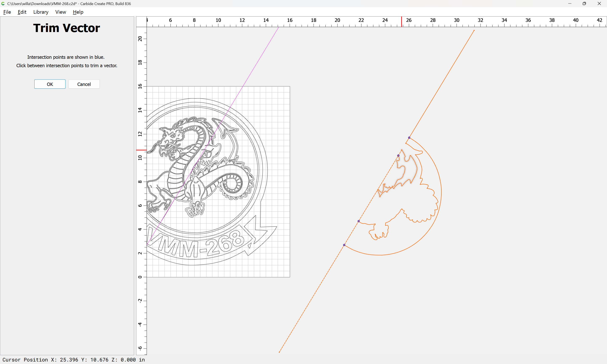Screen dimensions: 607x364
Task: Click the blue intersection point at arc's bottom end
Action: (x=344, y=245)
